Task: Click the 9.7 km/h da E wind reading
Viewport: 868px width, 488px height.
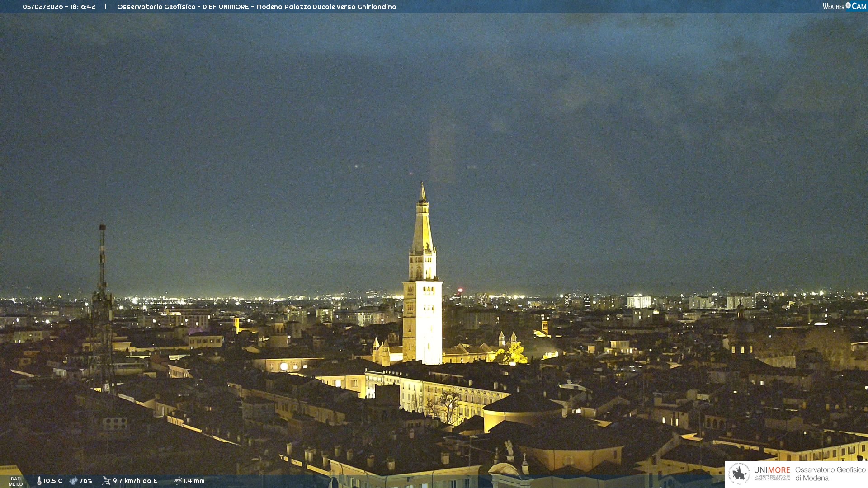Action: coord(135,481)
